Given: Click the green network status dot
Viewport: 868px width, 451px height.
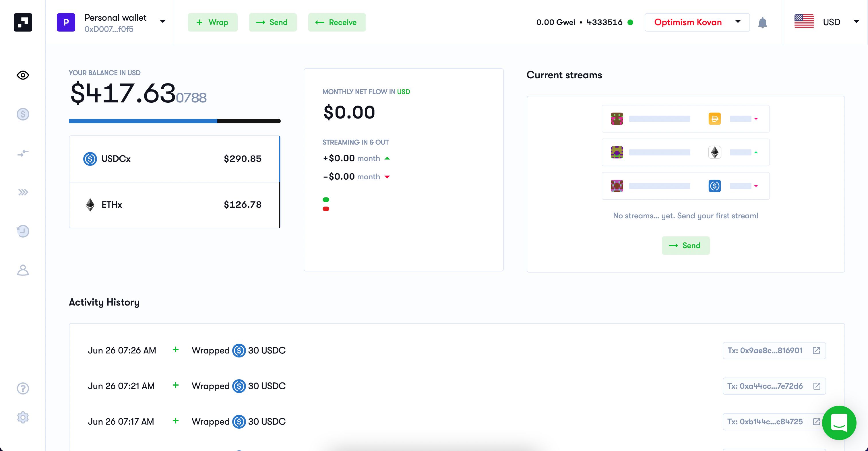Looking at the screenshot, I should [630, 23].
